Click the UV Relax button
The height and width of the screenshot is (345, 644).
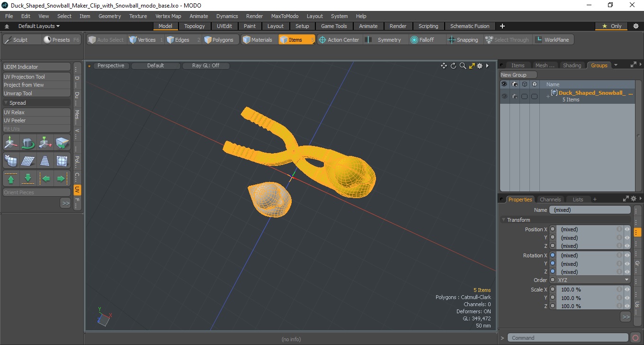[x=36, y=112]
